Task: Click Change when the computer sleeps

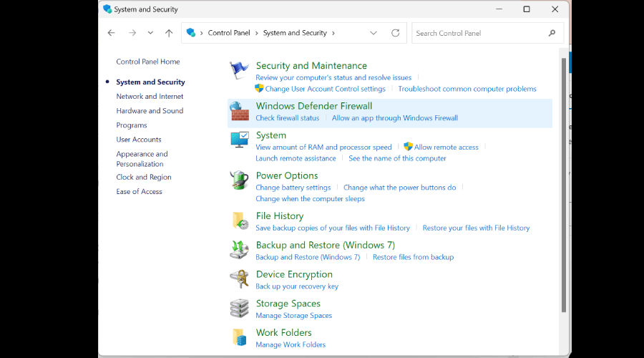Action: (x=310, y=198)
